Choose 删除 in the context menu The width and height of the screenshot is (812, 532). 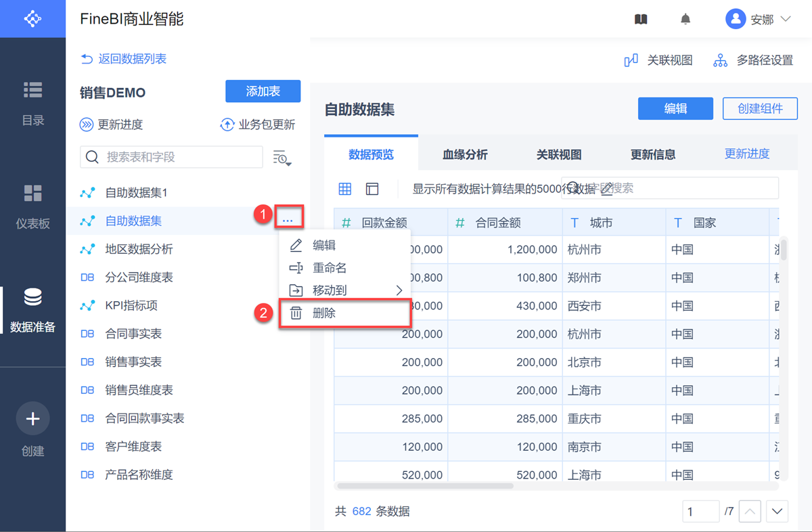pyautogui.click(x=345, y=313)
